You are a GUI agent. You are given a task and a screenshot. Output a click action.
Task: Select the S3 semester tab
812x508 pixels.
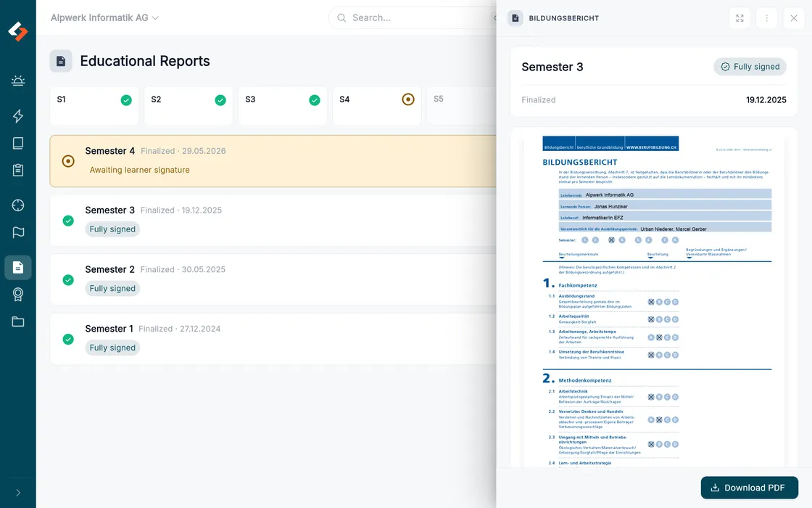(283, 106)
